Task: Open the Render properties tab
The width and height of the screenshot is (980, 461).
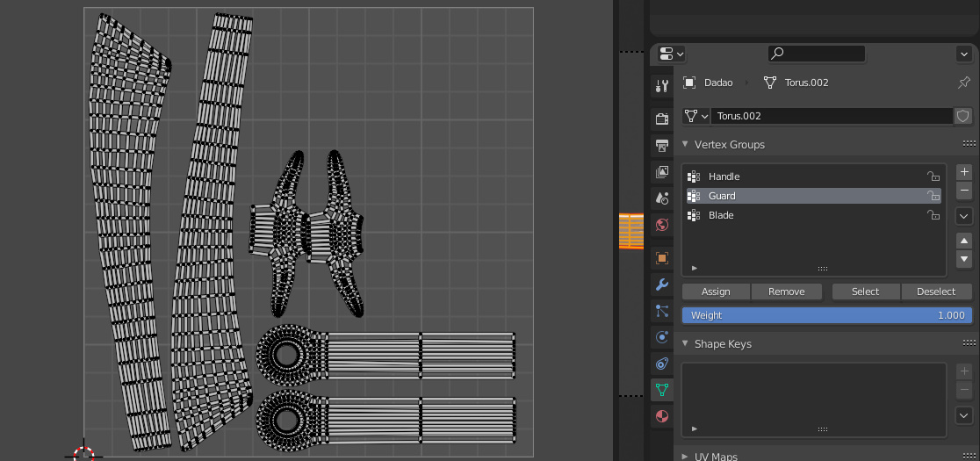Action: click(x=662, y=119)
